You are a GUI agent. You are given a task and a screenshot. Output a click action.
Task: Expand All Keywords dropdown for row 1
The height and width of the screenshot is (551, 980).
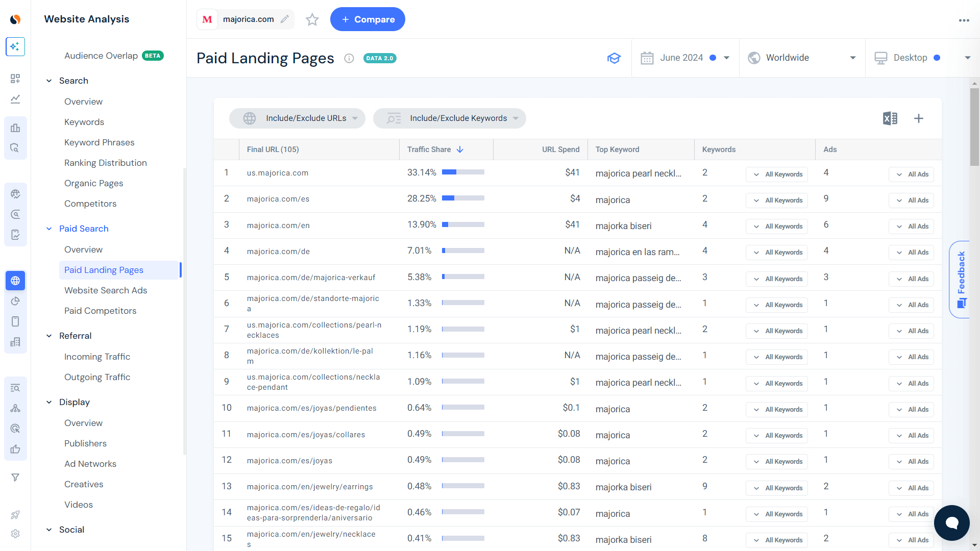coord(778,173)
